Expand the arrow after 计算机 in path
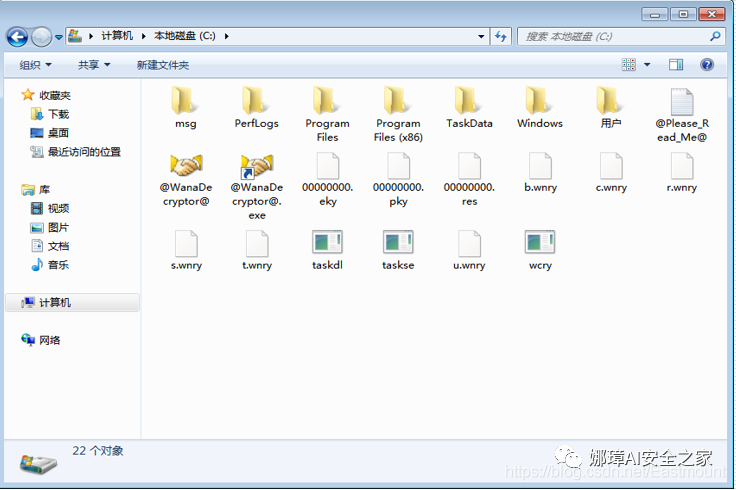 (x=144, y=36)
